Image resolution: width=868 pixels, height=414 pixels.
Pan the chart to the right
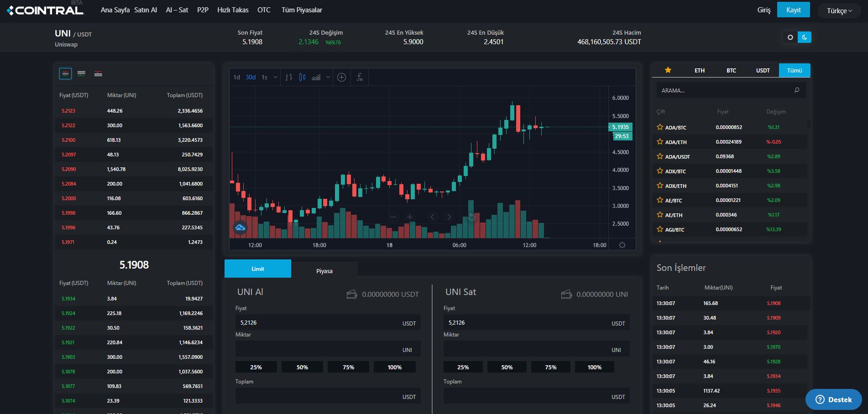point(449,217)
